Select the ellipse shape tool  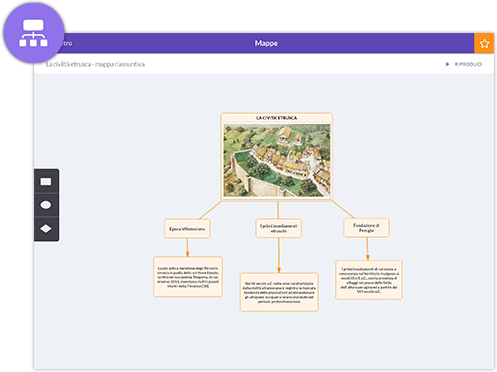[46, 205]
